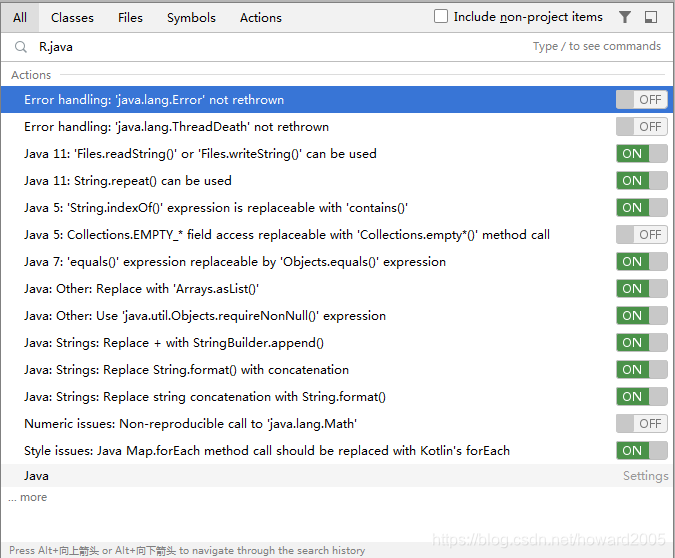Turn off Replace with Arrays.asList() switch
675x558 pixels.
[x=641, y=288]
